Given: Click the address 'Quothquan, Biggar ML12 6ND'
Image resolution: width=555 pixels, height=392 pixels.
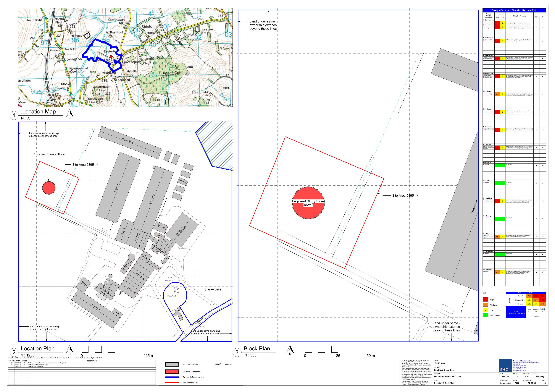Looking at the screenshot, I should (447, 376).
